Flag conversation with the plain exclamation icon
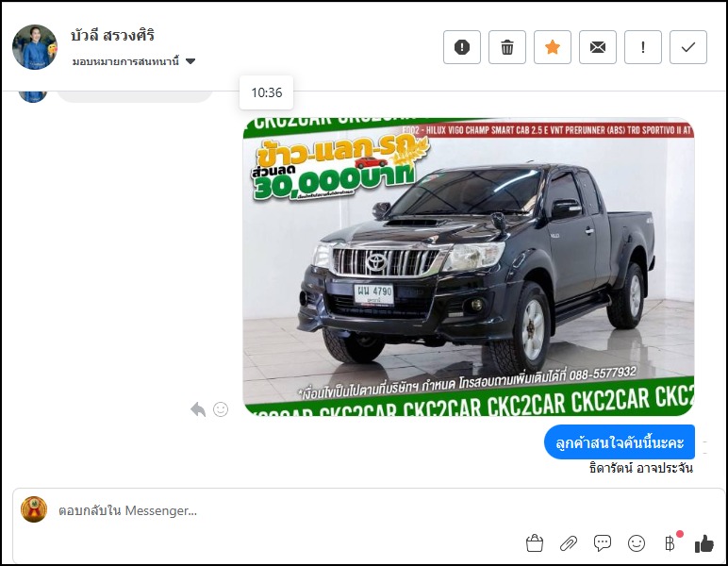 click(x=642, y=47)
